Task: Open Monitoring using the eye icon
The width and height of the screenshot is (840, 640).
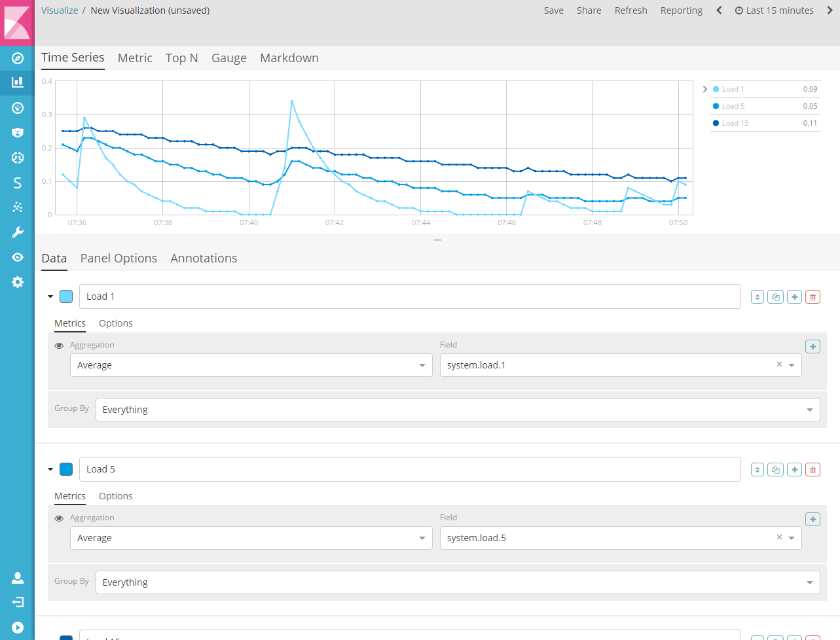Action: (17, 257)
